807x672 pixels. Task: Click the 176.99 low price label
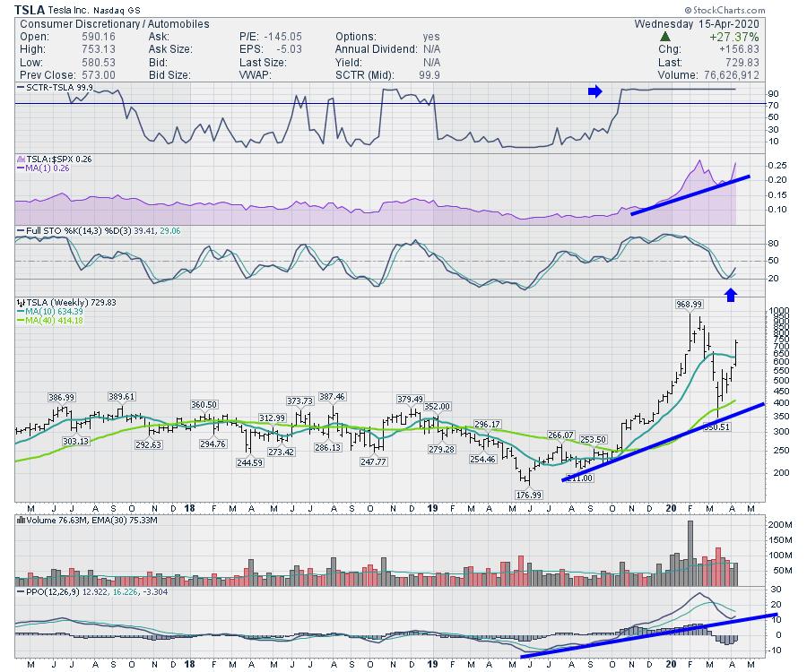(530, 494)
